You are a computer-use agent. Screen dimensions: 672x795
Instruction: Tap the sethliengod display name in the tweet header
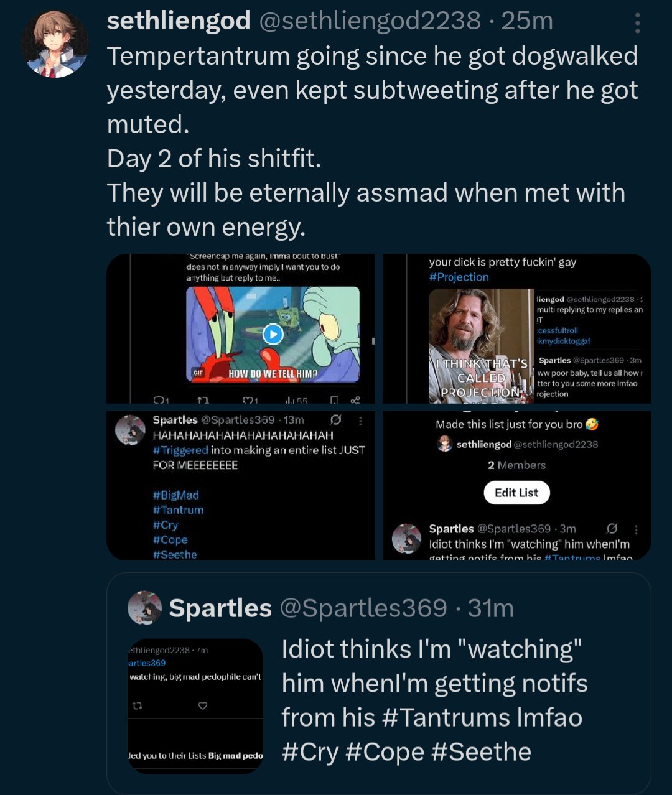[x=179, y=21]
